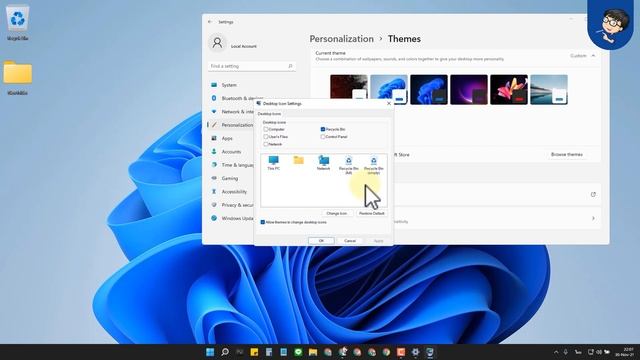The height and width of the screenshot is (360, 640).
Task: Select the light blue Windows bloom theme
Action: point(389,89)
